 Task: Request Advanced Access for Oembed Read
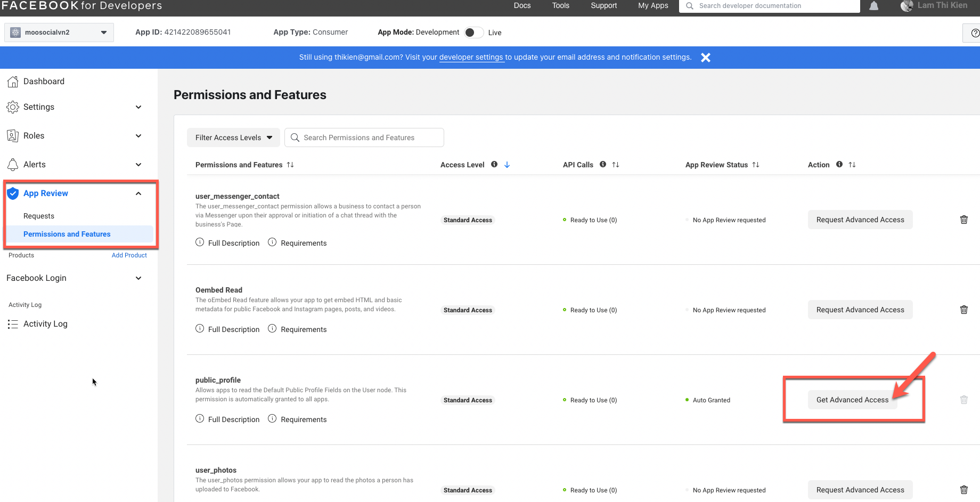pos(860,310)
